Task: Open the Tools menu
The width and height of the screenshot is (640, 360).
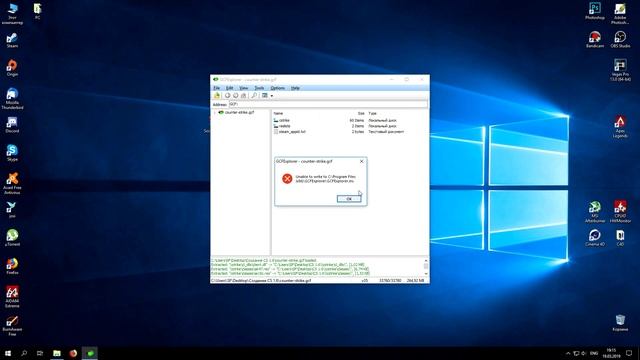Action: tap(259, 88)
